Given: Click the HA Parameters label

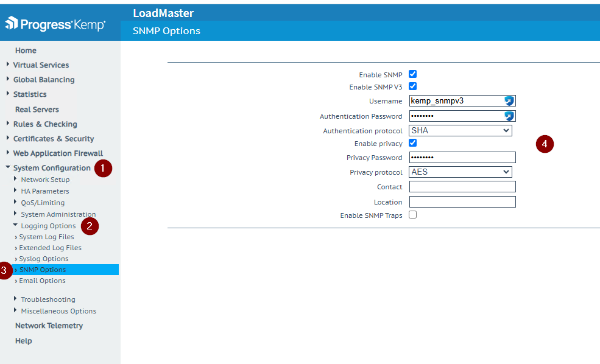Looking at the screenshot, I should tap(45, 191).
